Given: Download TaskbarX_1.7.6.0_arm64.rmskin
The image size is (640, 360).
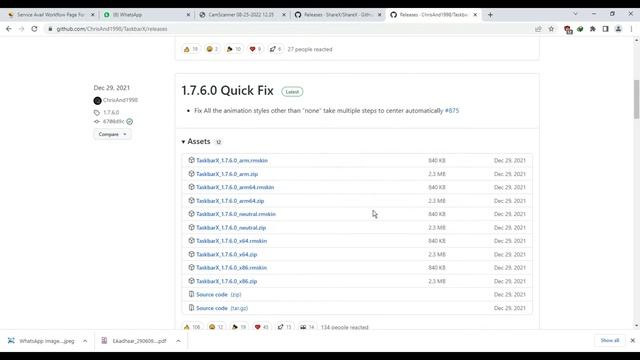Looking at the screenshot, I should pyautogui.click(x=235, y=187).
